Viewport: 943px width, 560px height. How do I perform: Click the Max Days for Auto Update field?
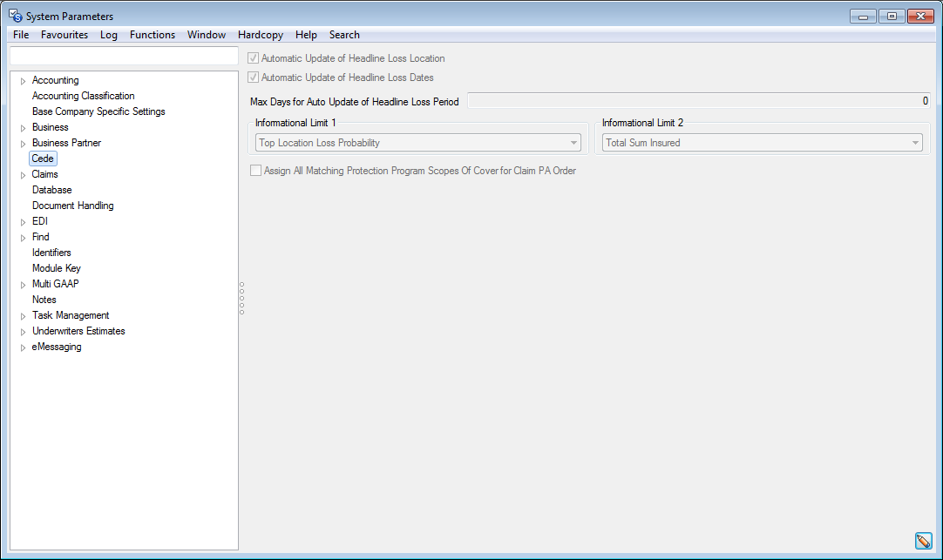pos(698,101)
